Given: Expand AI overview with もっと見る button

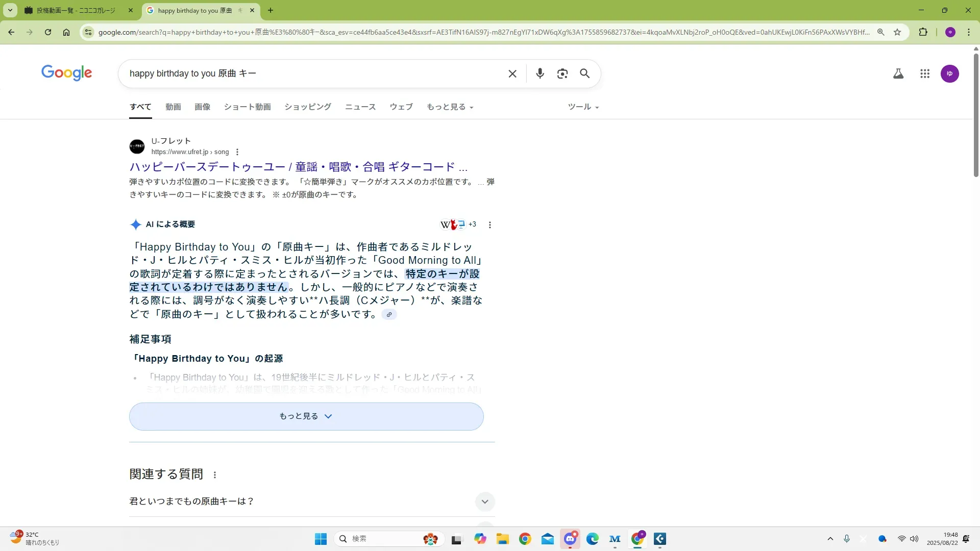Looking at the screenshot, I should 306,416.
